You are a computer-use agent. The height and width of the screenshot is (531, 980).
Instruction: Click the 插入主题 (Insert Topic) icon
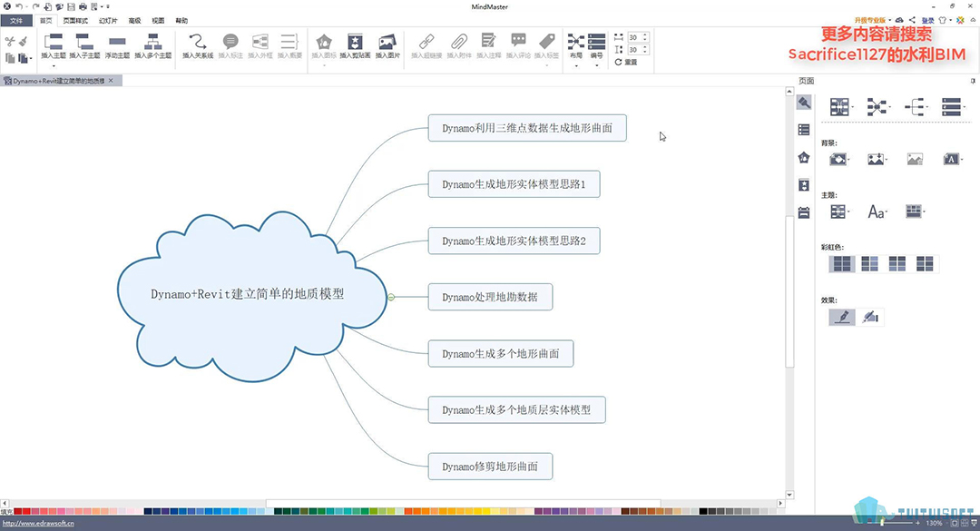pos(54,43)
